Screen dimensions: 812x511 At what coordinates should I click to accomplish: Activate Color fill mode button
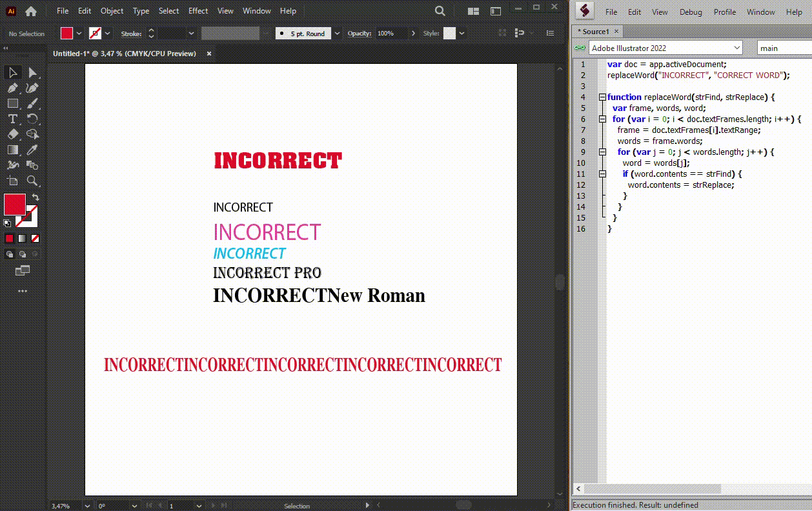(x=9, y=238)
